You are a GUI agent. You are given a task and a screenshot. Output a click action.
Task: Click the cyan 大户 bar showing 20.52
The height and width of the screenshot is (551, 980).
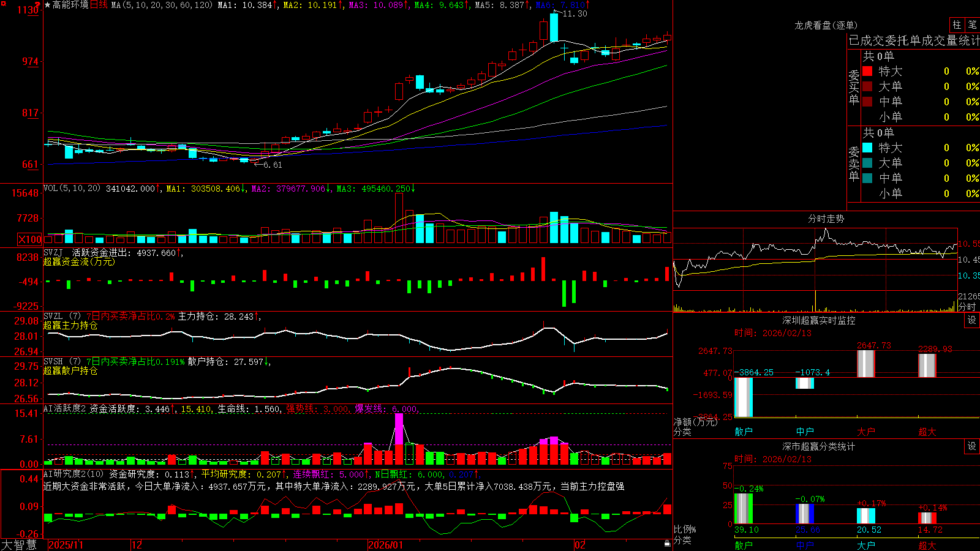tap(866, 515)
